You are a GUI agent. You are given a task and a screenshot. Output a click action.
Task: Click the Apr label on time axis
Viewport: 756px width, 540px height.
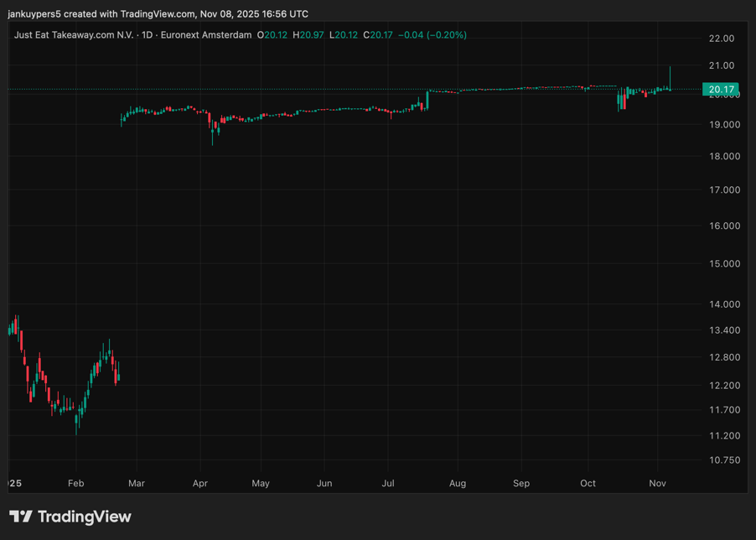coord(200,483)
